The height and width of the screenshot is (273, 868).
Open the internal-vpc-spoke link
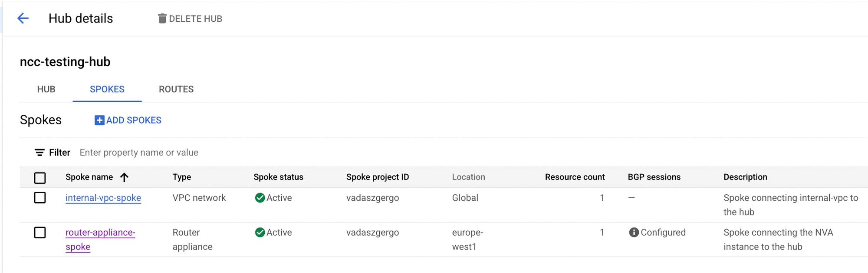click(x=103, y=198)
